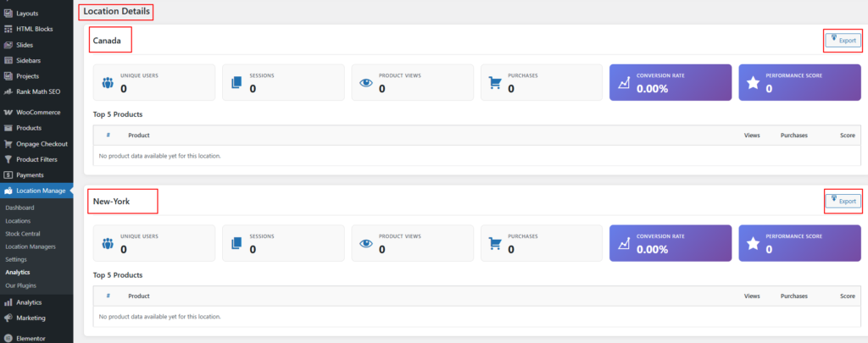Click the Payments icon in sidebar
Image resolution: width=868 pixels, height=343 pixels.
pos(8,174)
